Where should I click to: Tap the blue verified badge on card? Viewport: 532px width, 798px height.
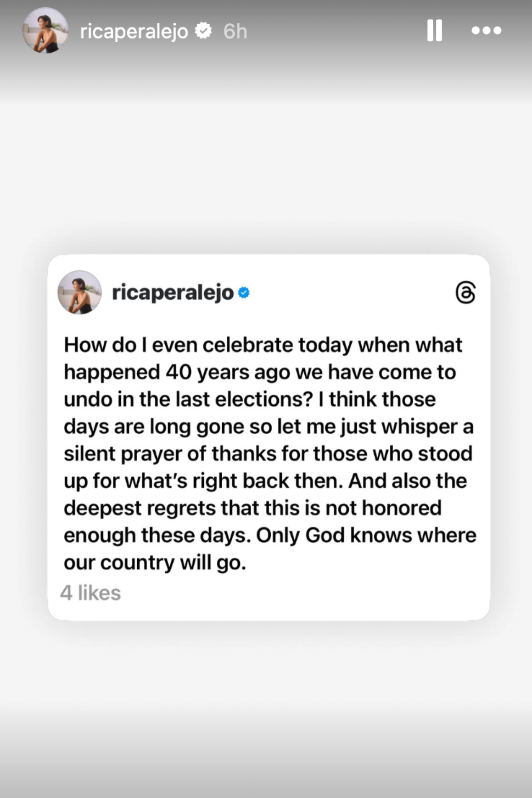point(244,293)
